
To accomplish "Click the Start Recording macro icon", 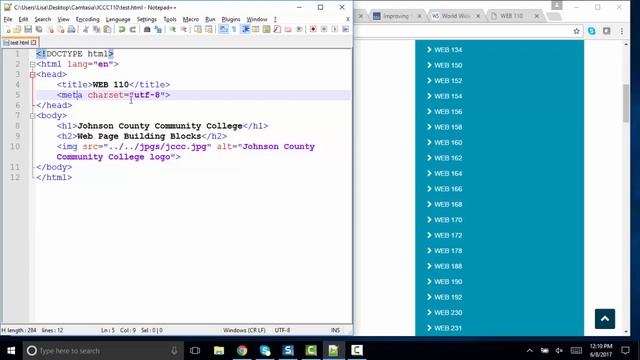I will pyautogui.click(x=313, y=29).
